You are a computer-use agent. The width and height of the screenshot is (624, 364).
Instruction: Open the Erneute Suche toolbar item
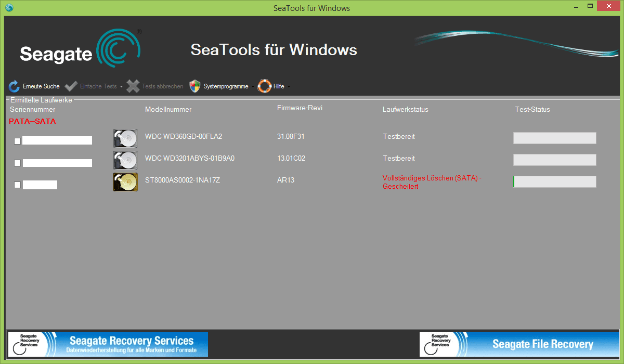tap(34, 86)
